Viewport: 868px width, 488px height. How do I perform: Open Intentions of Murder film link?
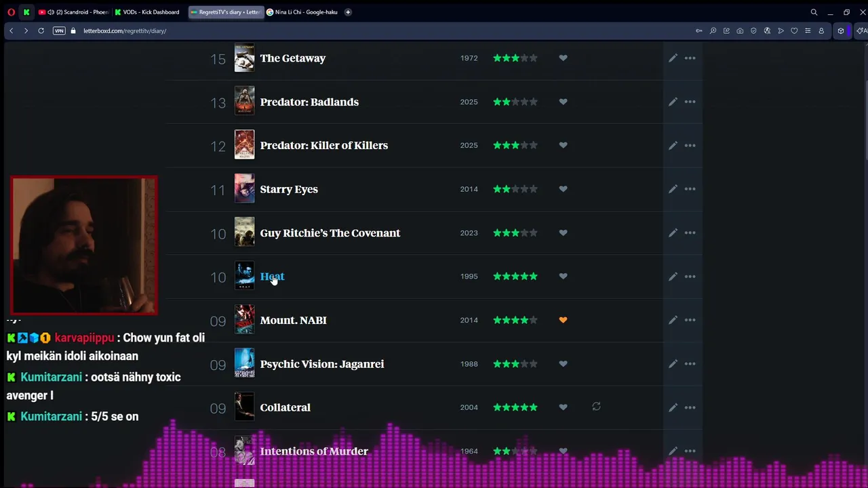314,451
